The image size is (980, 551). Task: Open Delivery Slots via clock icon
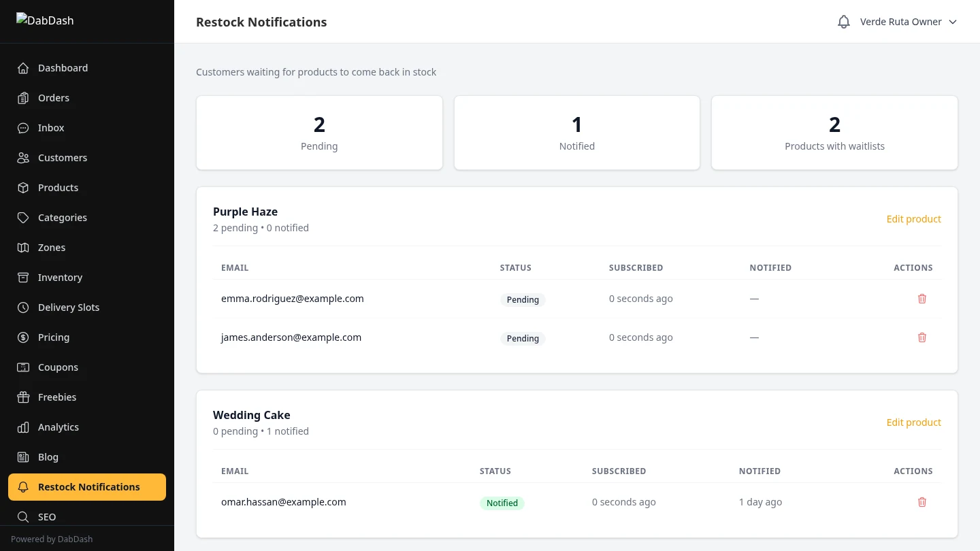pyautogui.click(x=23, y=307)
